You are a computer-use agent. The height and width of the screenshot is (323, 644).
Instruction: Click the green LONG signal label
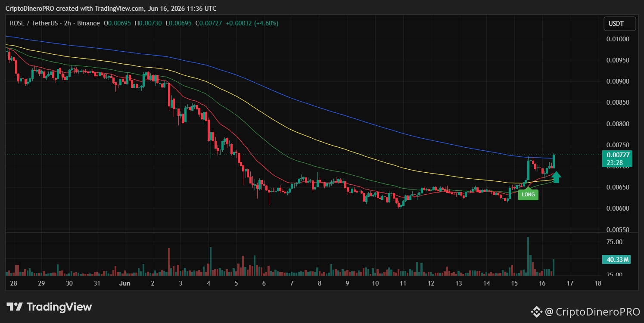[528, 194]
